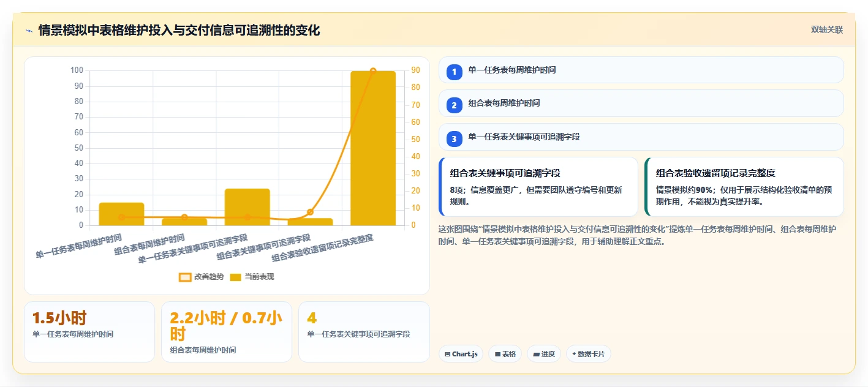Image resolution: width=868 pixels, height=387 pixels.
Task: Click the chart title 情景模拟中表格维护投入与交付信息可追溯性的变化
Action: (x=179, y=30)
